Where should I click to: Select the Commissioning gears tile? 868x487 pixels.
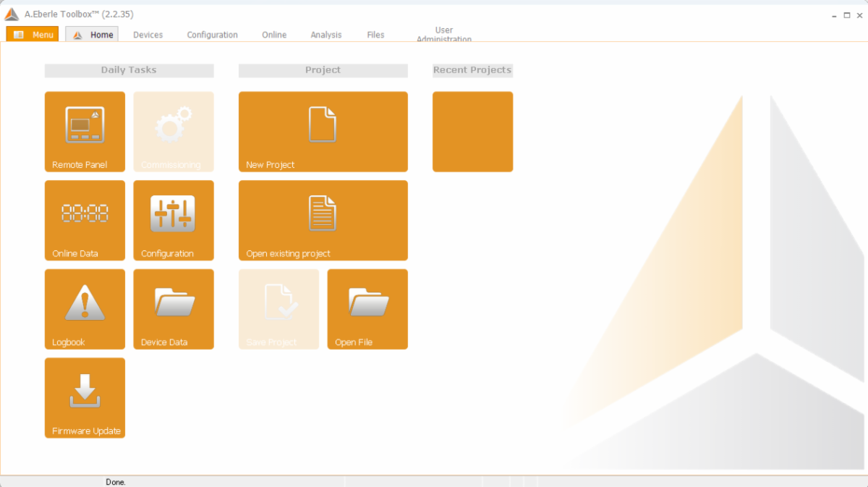(174, 131)
